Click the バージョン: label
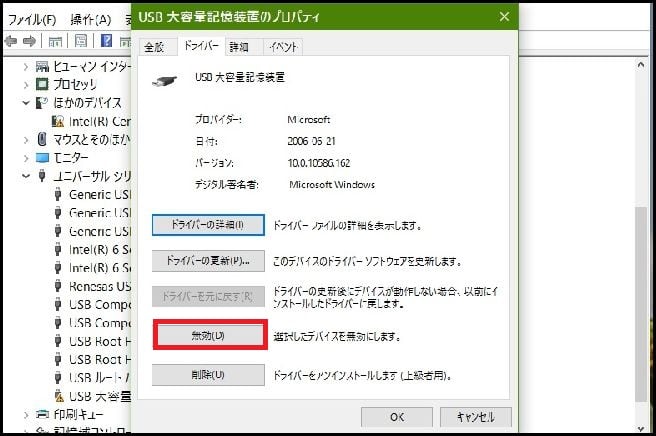The height and width of the screenshot is (436, 656). tap(214, 163)
